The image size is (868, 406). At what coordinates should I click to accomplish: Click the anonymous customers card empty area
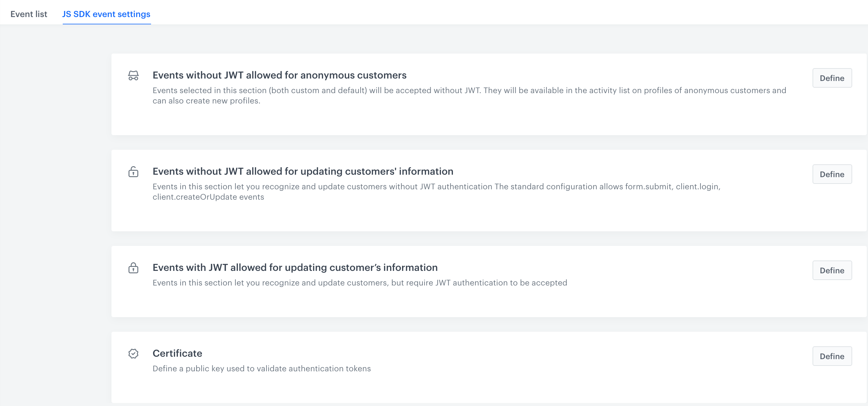pyautogui.click(x=472, y=121)
